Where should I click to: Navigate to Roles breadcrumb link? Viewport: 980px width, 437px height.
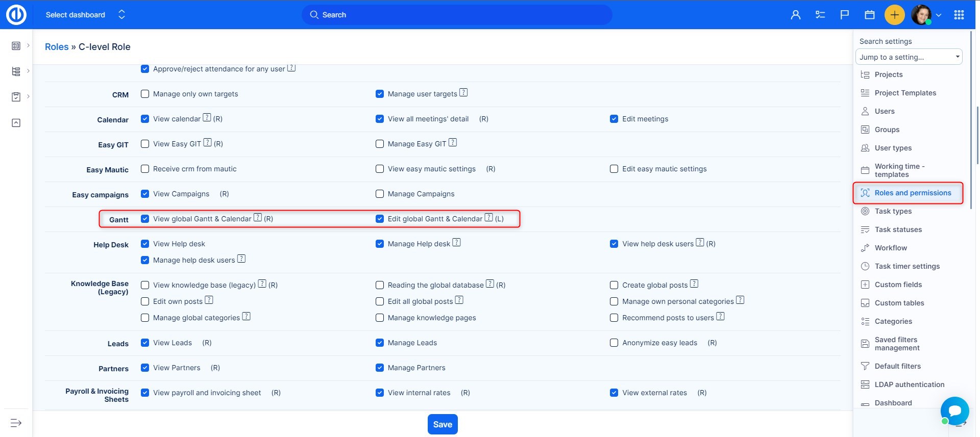point(56,47)
